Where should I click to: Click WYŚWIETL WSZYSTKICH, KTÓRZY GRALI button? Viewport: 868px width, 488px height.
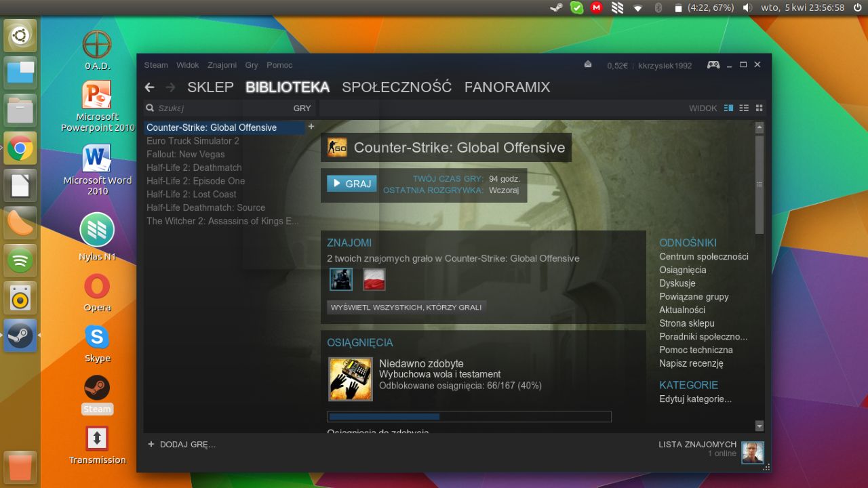[x=406, y=307]
